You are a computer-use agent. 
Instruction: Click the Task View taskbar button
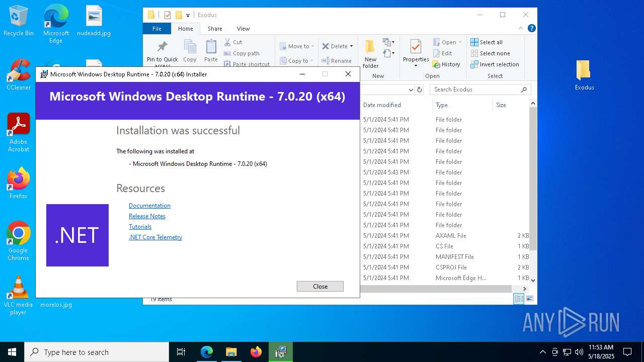[x=181, y=352]
